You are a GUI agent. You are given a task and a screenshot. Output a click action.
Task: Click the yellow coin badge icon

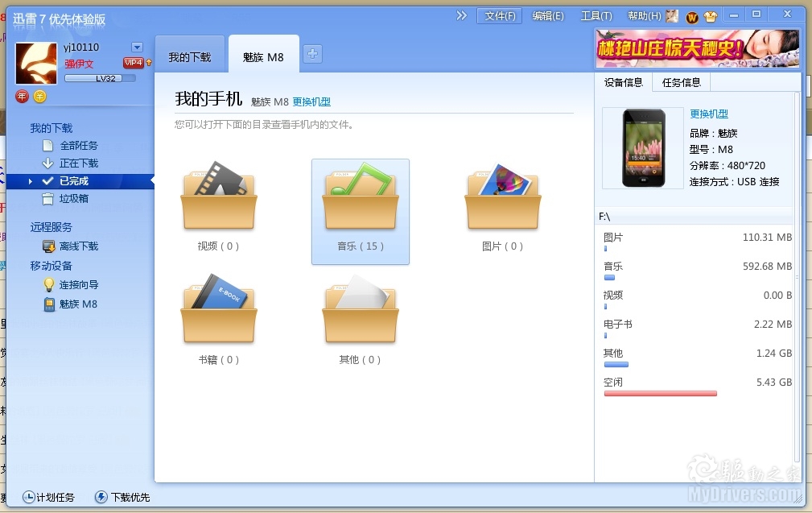click(40, 97)
